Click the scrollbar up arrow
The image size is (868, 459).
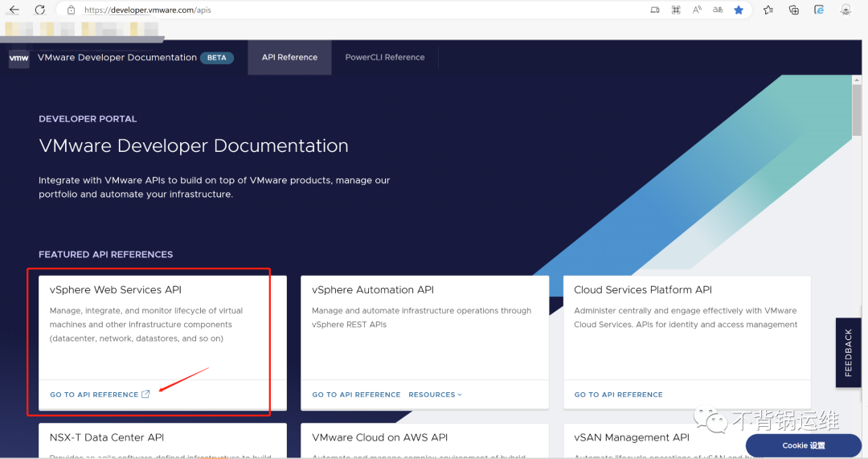coord(857,80)
